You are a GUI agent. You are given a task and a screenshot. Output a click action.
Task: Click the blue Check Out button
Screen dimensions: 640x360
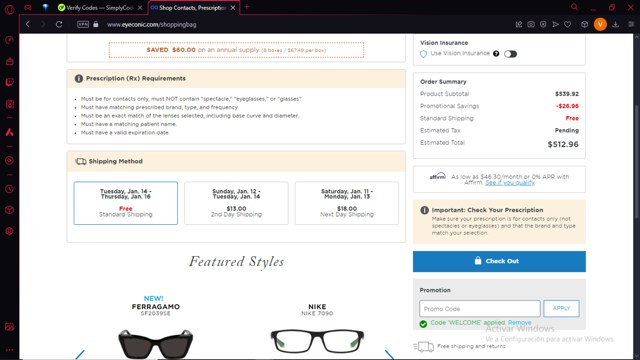pos(499,261)
